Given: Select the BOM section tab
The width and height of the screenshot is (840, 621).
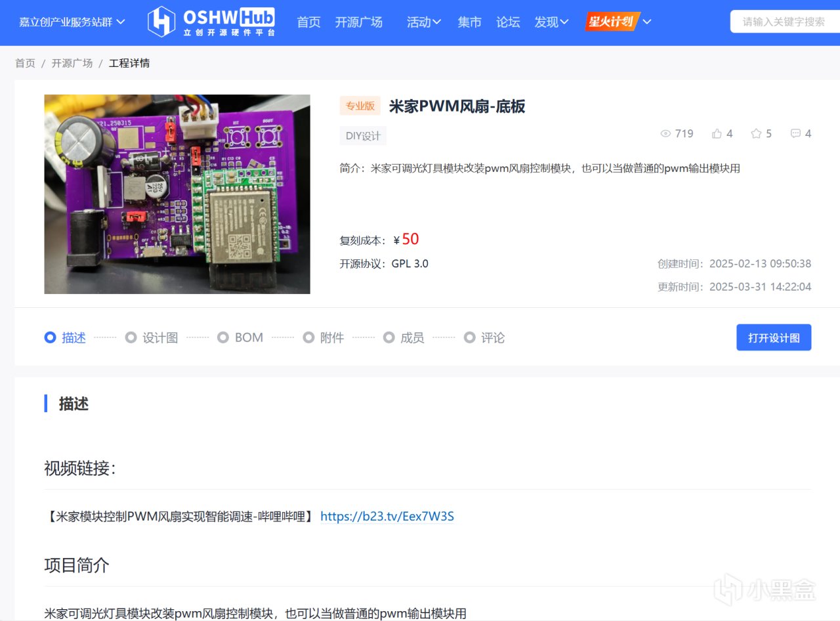Looking at the screenshot, I should pos(240,338).
